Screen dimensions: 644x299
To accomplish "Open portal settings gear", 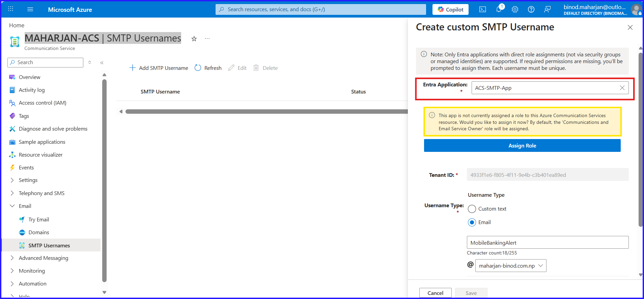I will coord(515,9).
